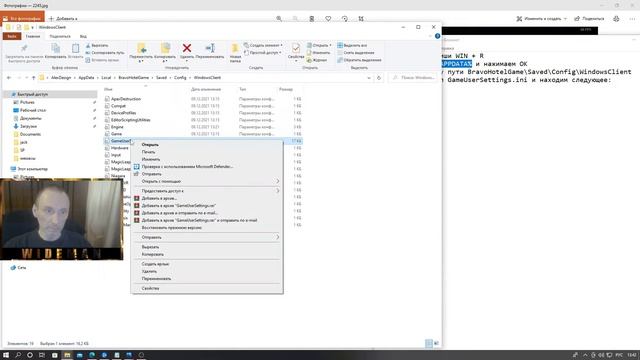Choose 'Свойства' in the context menu
Screen dimensions: 640x360
(150, 288)
